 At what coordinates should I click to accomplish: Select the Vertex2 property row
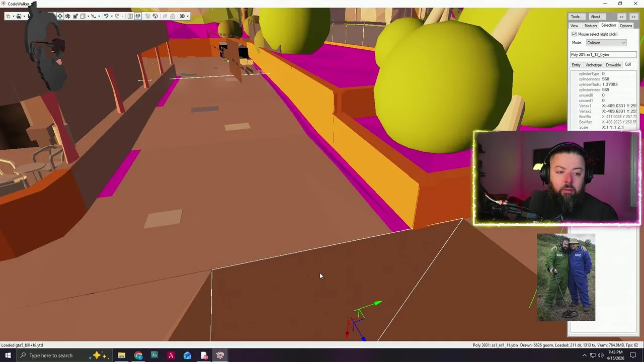click(604, 111)
